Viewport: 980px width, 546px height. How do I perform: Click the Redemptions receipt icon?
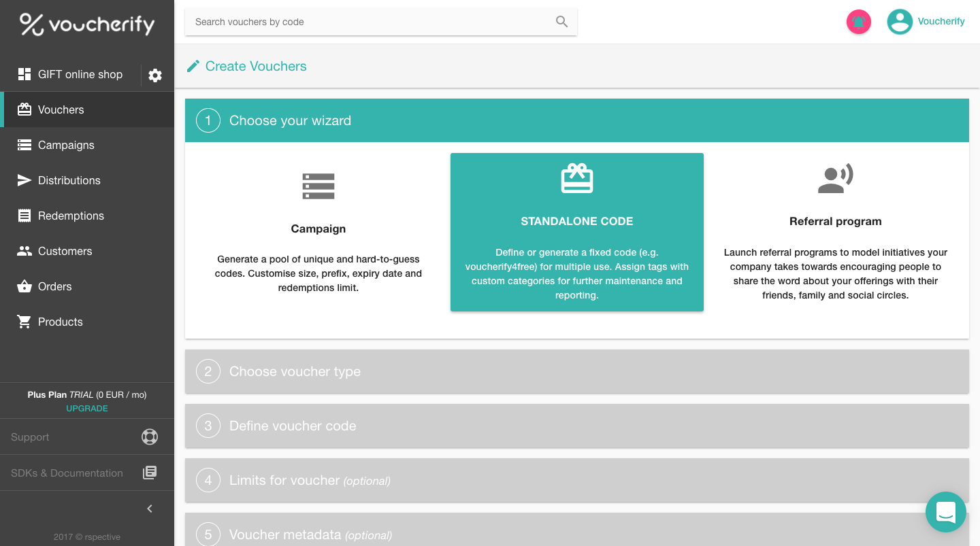point(24,216)
